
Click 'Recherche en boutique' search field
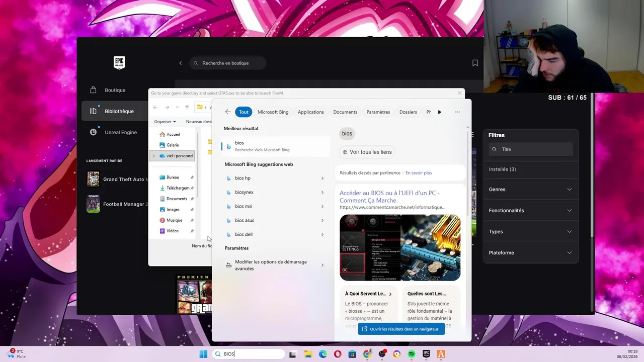coord(227,63)
